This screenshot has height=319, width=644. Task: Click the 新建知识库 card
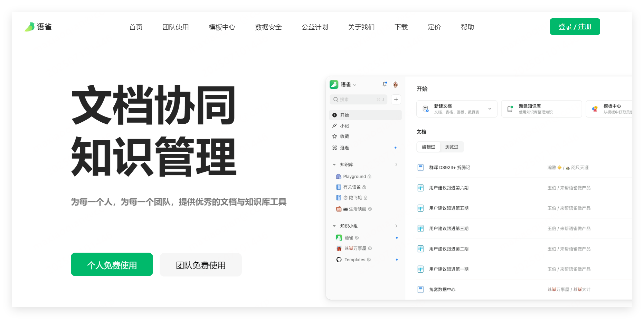[541, 109]
